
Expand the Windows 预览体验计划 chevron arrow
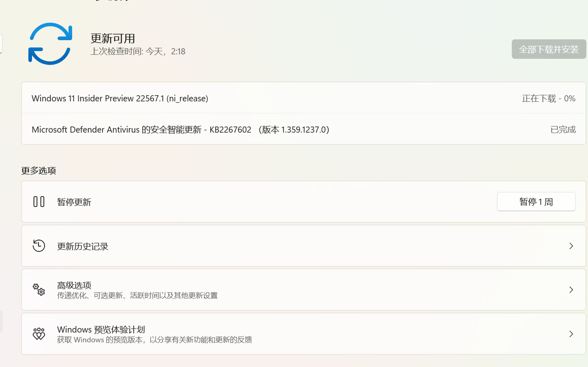(571, 334)
